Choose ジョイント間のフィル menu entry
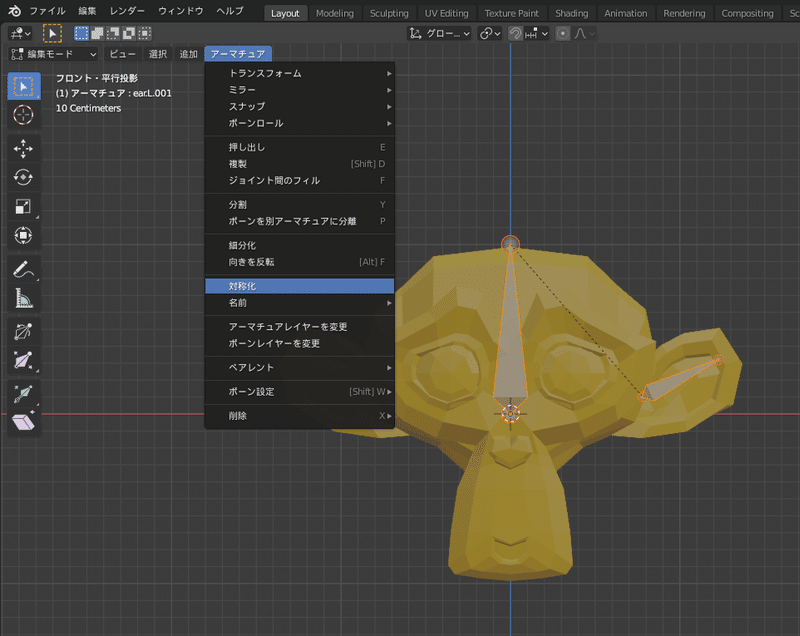The image size is (800, 636). pos(299,181)
